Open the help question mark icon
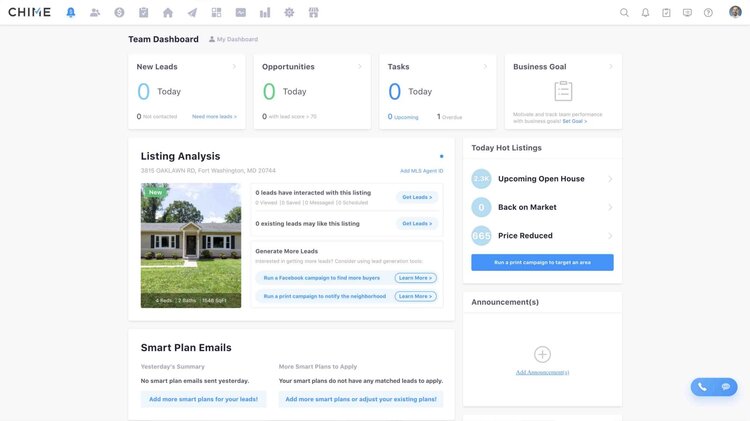Screen dimensions: 750x421 click(708, 12)
